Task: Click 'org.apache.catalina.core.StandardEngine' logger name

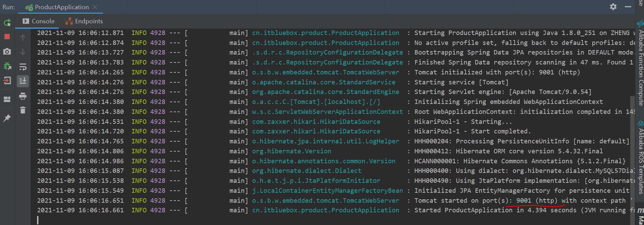Action: click(x=326, y=92)
